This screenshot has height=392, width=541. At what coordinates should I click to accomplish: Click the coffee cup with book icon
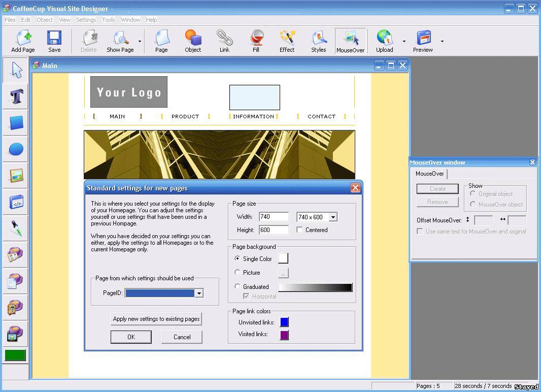pyautogui.click(x=16, y=255)
